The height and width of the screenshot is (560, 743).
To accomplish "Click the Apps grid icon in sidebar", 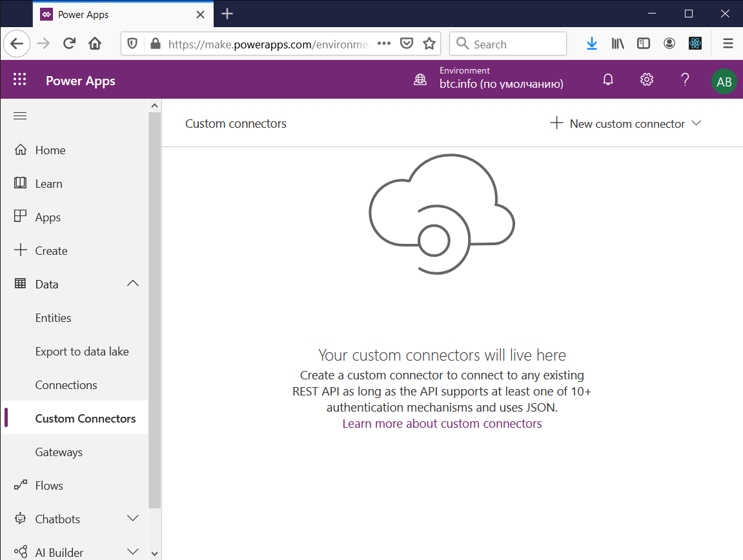I will tap(21, 217).
